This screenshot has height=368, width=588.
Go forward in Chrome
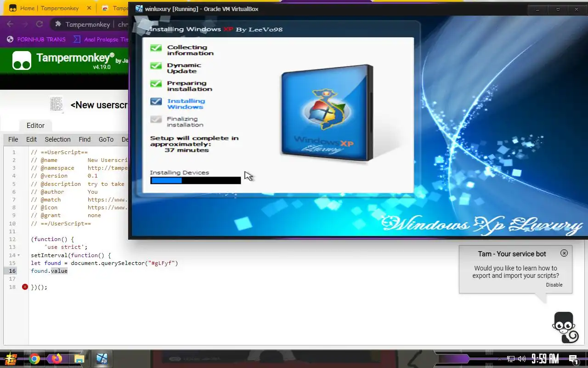click(25, 24)
